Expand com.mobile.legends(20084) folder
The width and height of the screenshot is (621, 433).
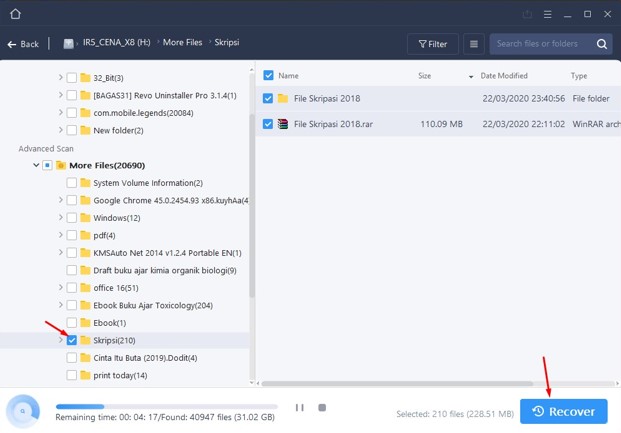pyautogui.click(x=61, y=113)
